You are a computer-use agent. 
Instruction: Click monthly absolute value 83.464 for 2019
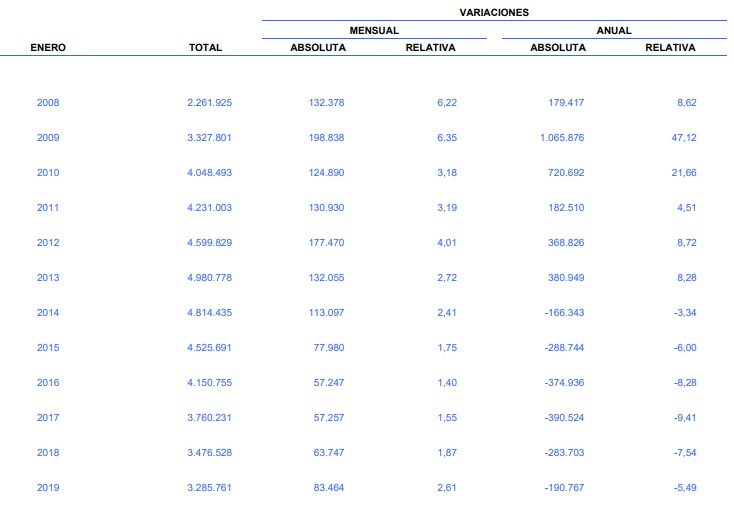[x=327, y=488]
